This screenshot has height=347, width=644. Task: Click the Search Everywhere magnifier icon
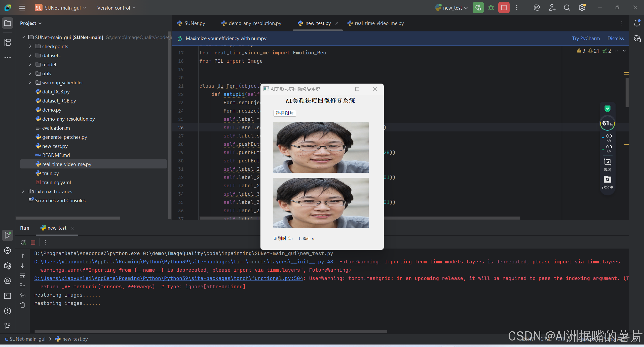(x=567, y=8)
